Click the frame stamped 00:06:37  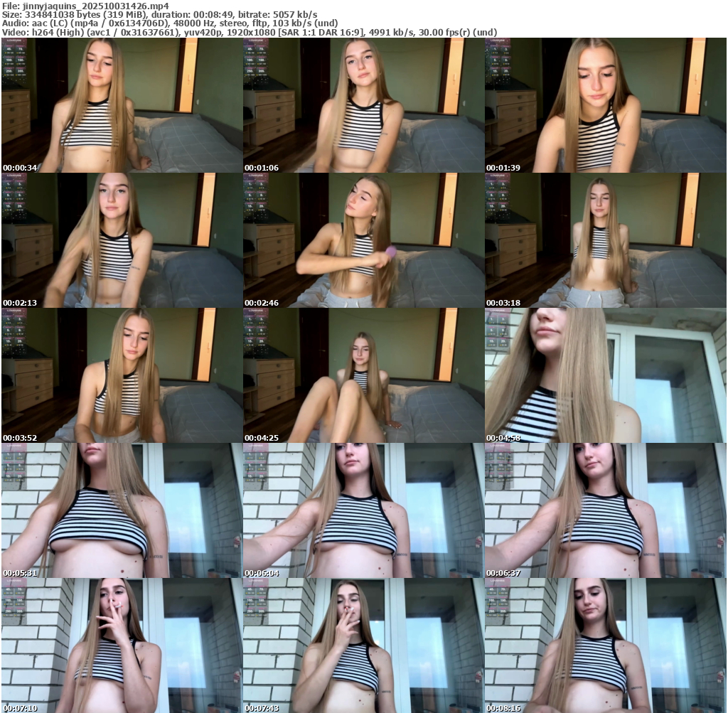pyautogui.click(x=605, y=510)
